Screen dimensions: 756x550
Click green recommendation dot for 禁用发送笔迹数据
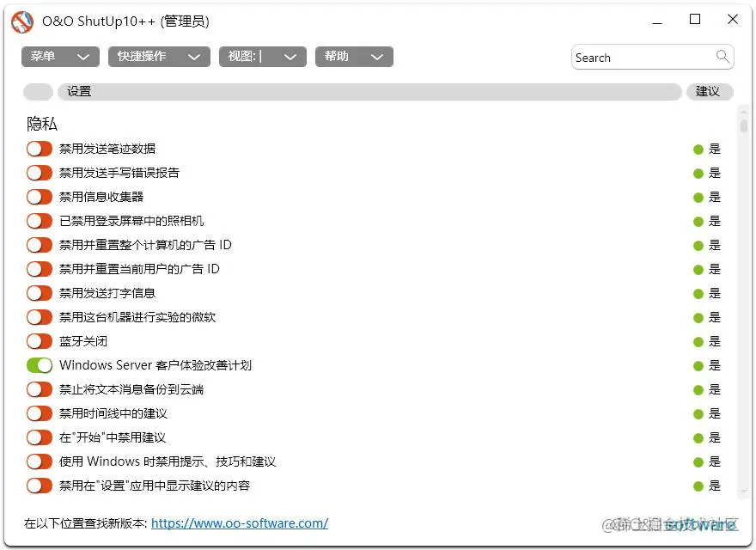698,150
